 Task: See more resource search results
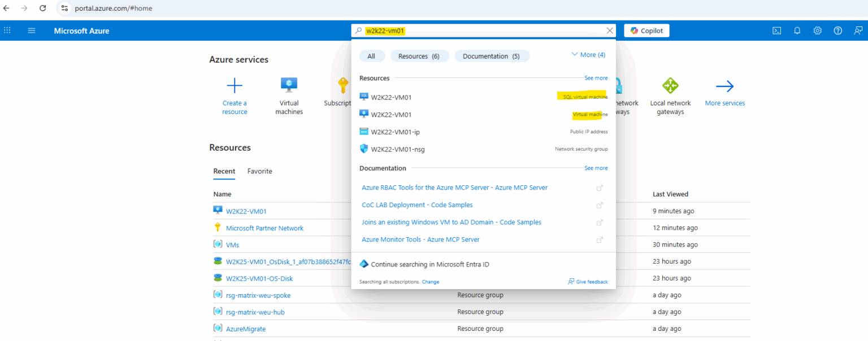pyautogui.click(x=596, y=77)
